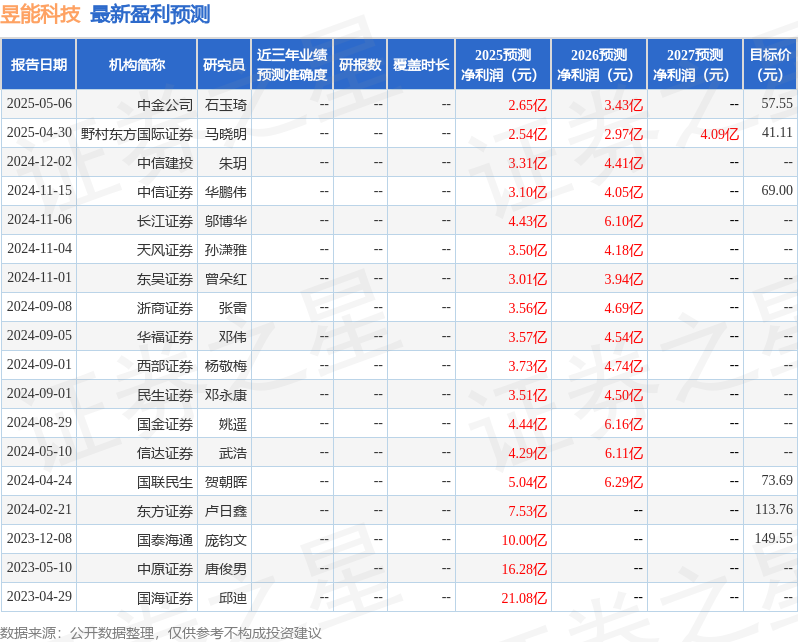Select the 报告日期 column header
Viewport: 798px width, 642px height.
click(39, 65)
